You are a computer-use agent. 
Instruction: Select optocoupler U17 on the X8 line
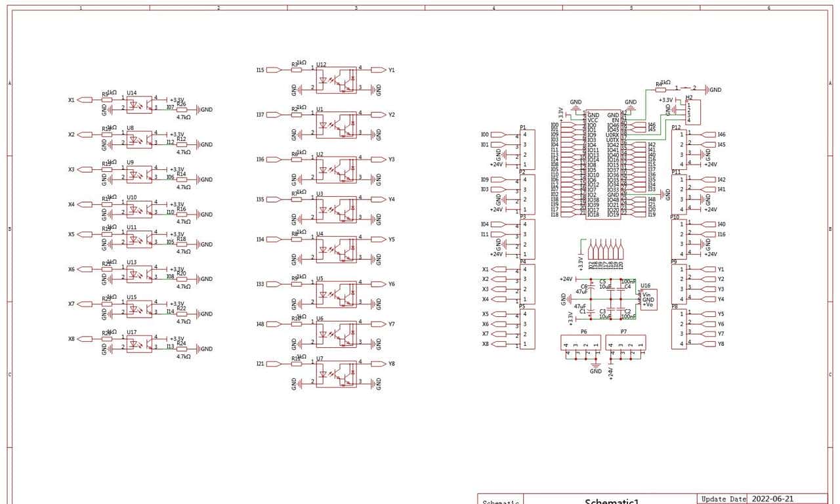(x=139, y=344)
